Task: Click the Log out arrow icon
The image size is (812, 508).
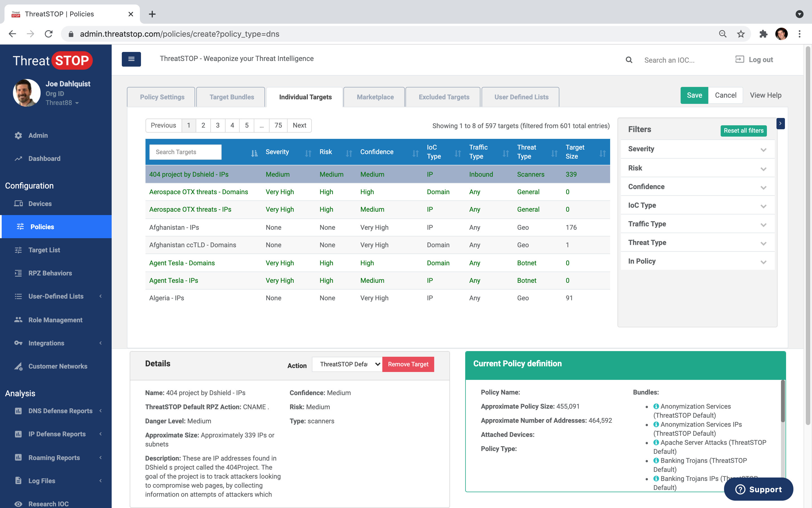Action: pos(740,60)
